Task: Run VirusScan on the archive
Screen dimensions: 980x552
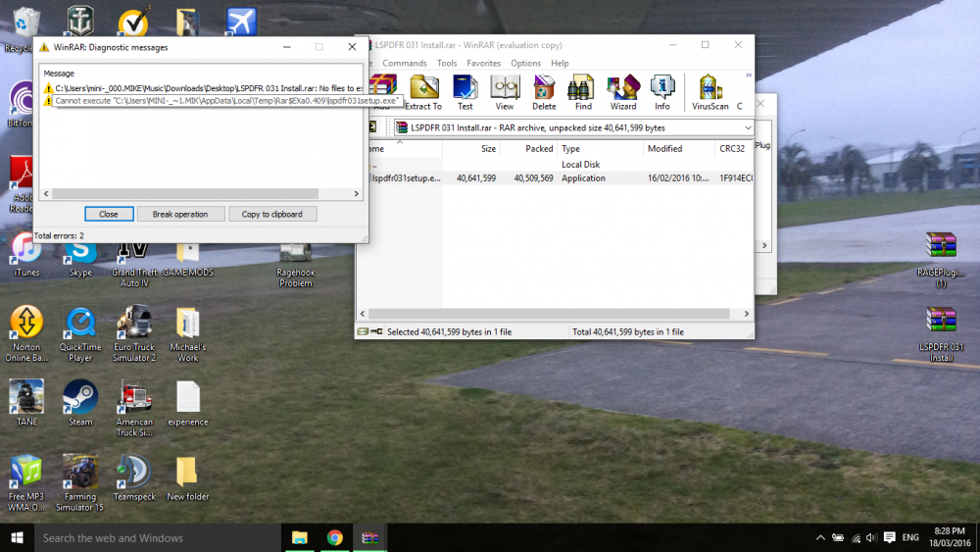Action: click(x=710, y=92)
